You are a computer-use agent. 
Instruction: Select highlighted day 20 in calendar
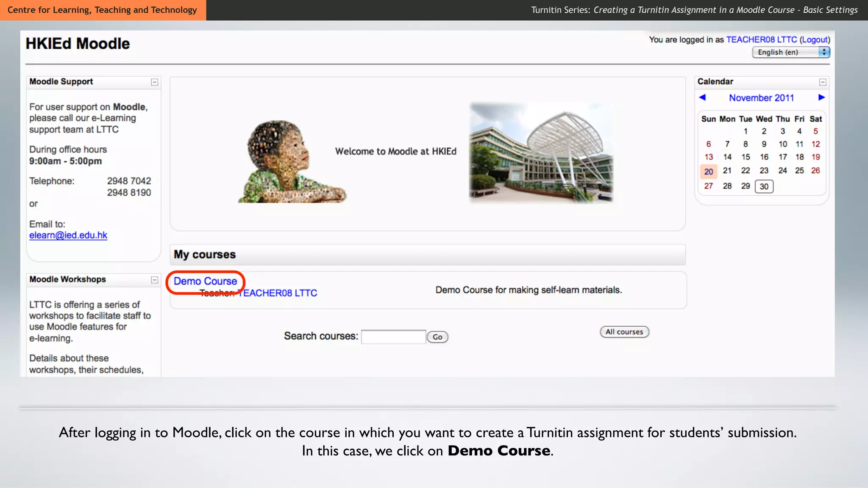click(x=709, y=172)
